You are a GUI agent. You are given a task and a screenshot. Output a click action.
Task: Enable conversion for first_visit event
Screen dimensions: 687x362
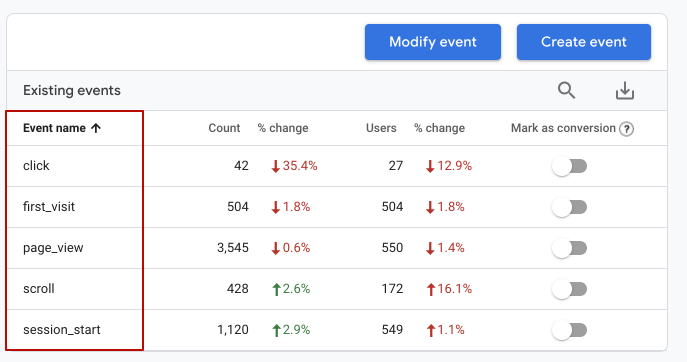(x=570, y=207)
